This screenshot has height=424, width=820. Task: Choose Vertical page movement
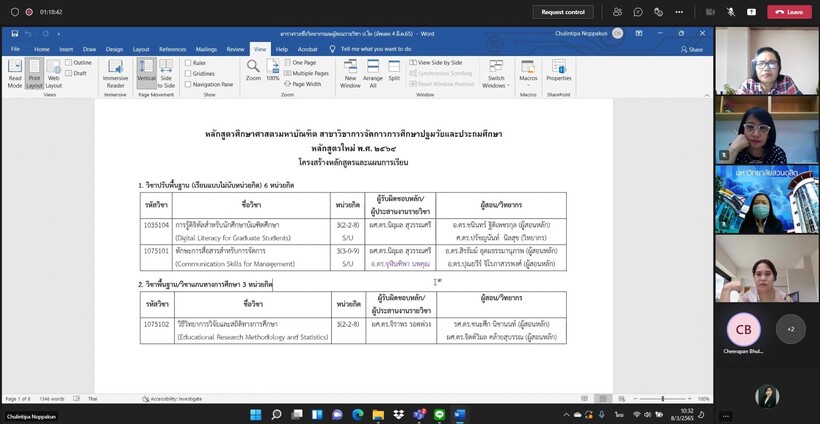[x=146, y=73]
